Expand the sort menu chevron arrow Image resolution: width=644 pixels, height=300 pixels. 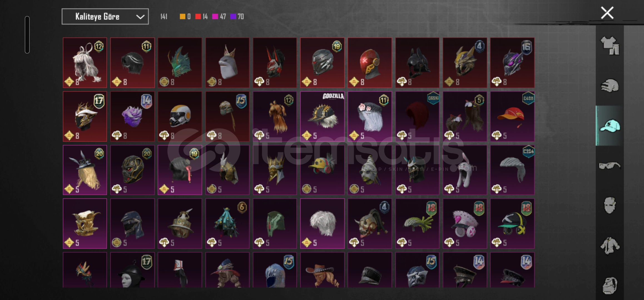coord(140,17)
